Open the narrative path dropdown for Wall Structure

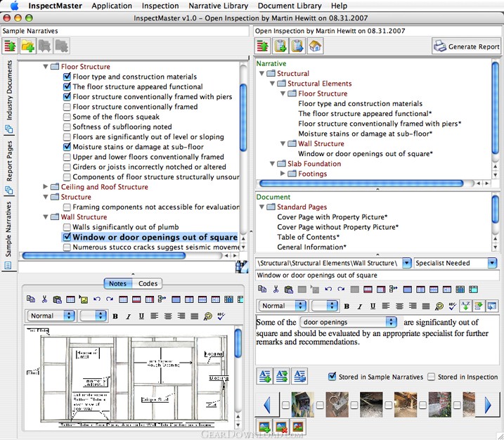[406, 263]
